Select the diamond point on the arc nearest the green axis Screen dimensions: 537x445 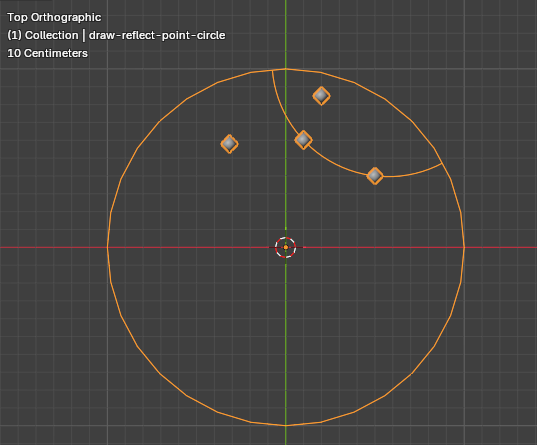click(x=303, y=140)
